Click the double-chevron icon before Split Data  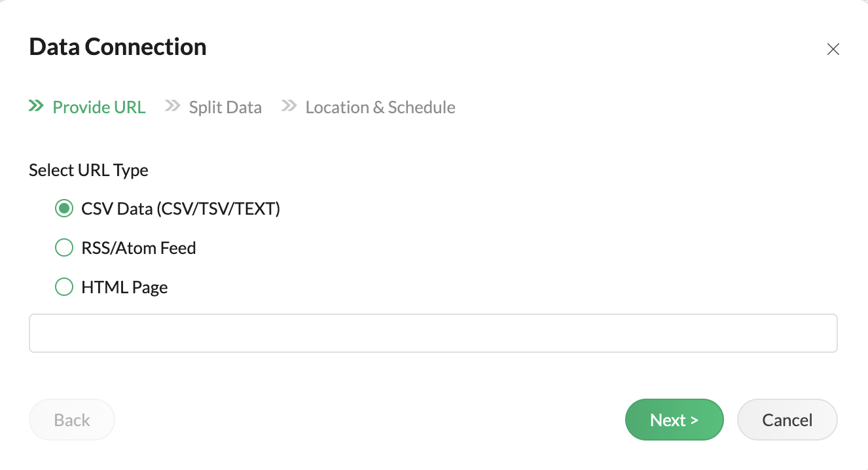tap(172, 106)
